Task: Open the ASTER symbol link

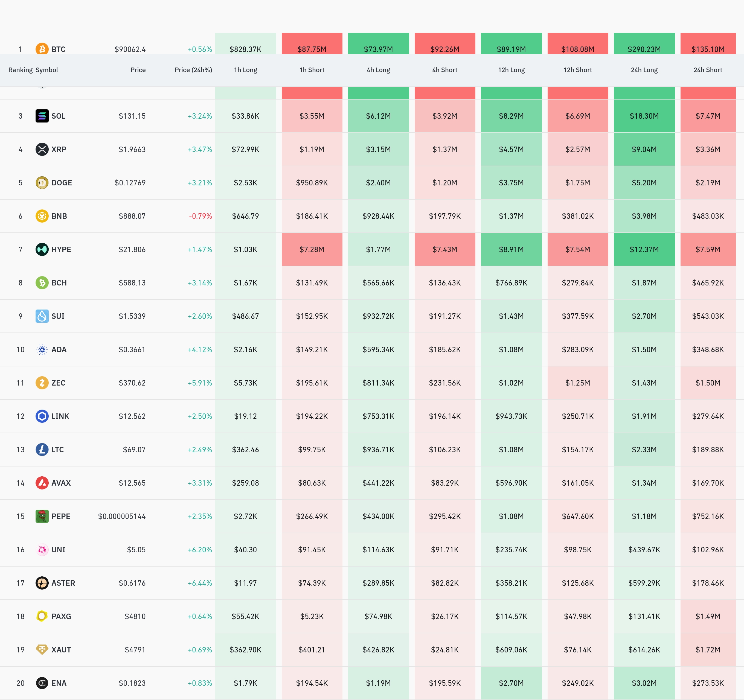Action: [63, 583]
